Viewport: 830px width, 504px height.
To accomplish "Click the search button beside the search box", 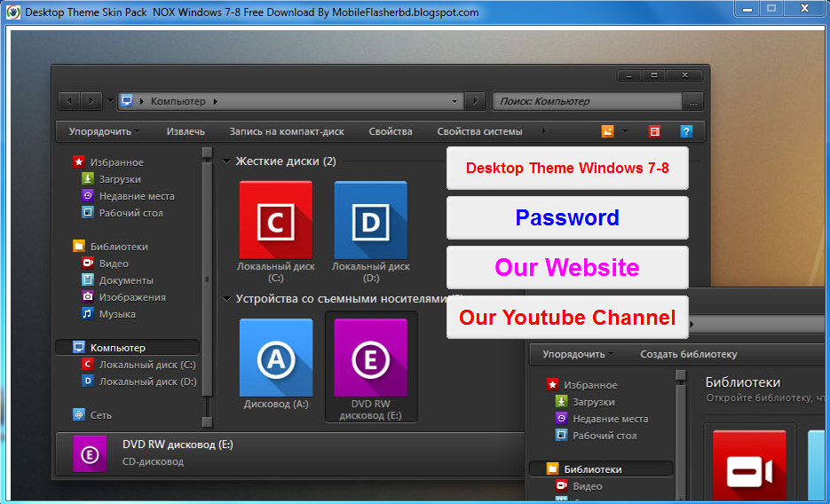I will (693, 101).
